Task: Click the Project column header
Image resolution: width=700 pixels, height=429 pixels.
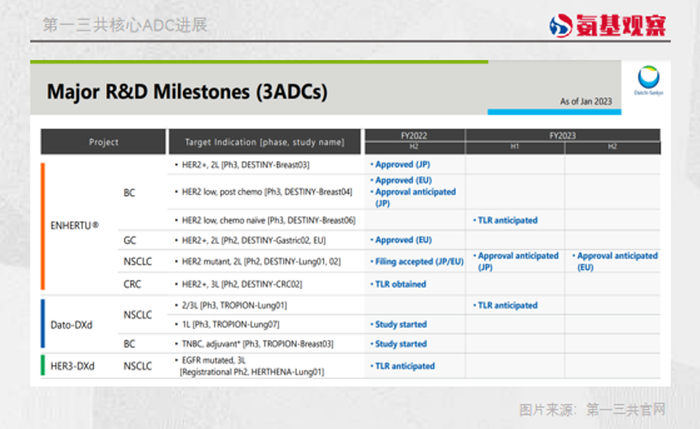Action: (104, 142)
